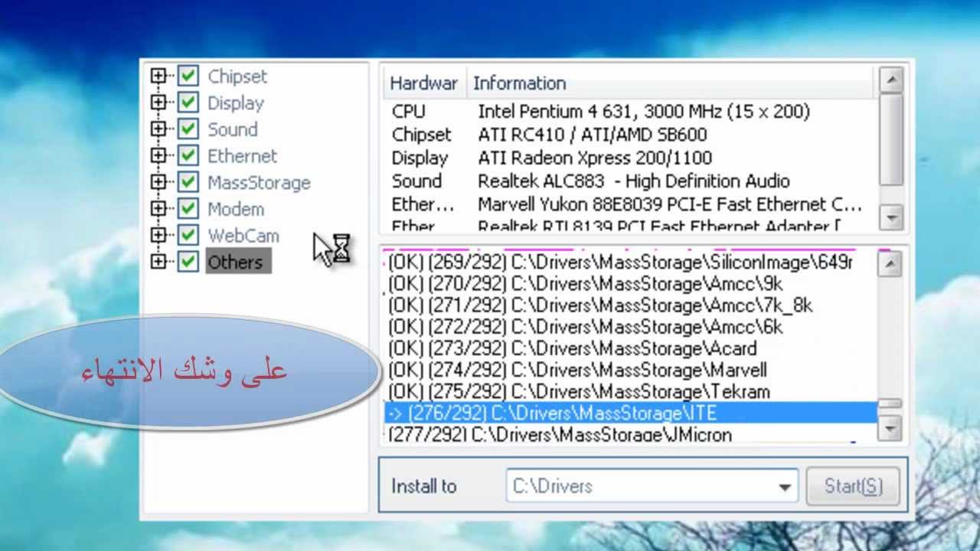Select the Ethernet category label
This screenshot has height=551, width=980.
(x=242, y=156)
